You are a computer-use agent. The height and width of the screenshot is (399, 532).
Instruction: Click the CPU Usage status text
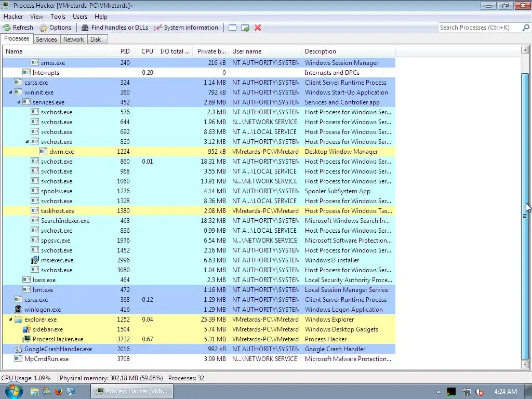[26, 378]
